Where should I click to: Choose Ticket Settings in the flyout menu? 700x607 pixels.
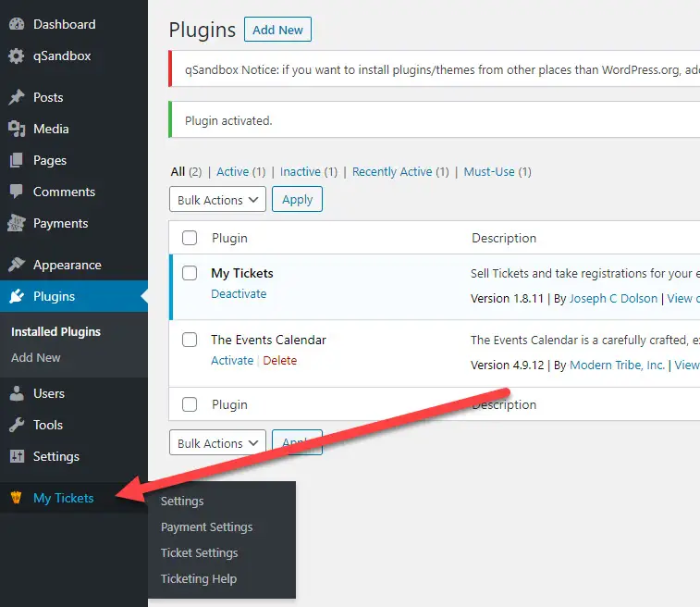click(x=199, y=553)
